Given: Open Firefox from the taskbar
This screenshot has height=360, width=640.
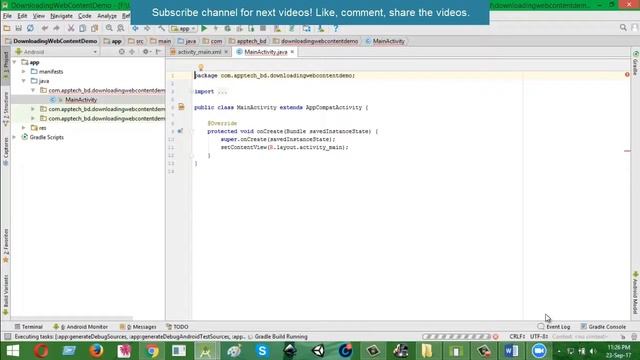Looking at the screenshot, I should (96, 351).
